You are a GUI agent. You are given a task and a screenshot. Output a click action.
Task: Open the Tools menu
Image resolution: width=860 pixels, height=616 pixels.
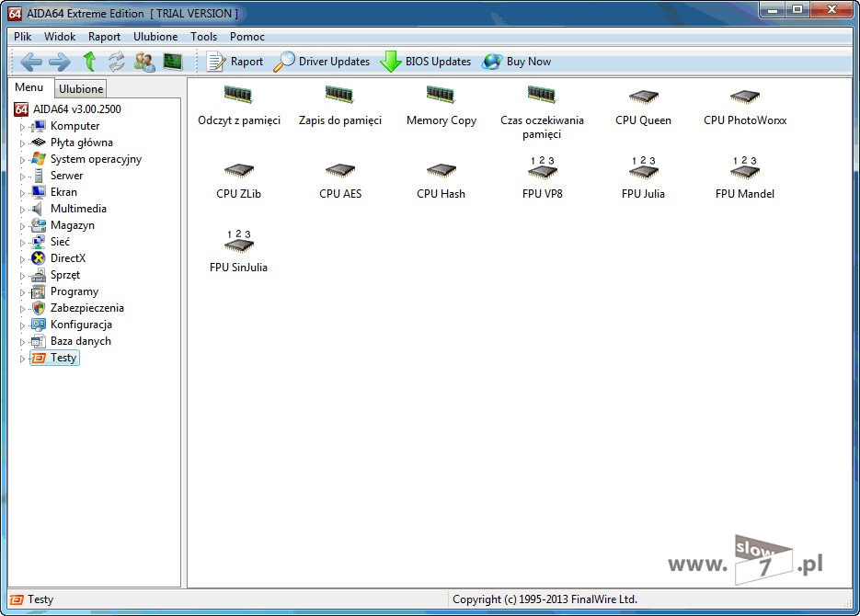click(204, 37)
